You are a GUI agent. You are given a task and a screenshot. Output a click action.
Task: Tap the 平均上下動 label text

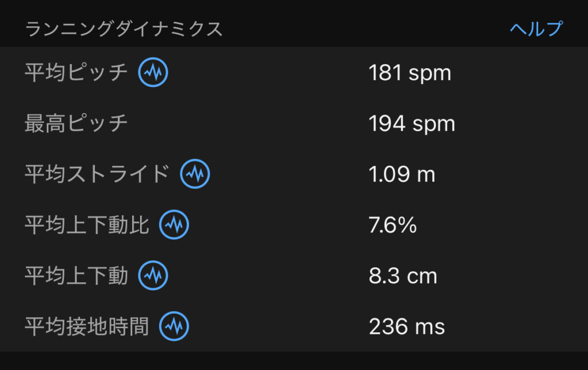coord(76,276)
